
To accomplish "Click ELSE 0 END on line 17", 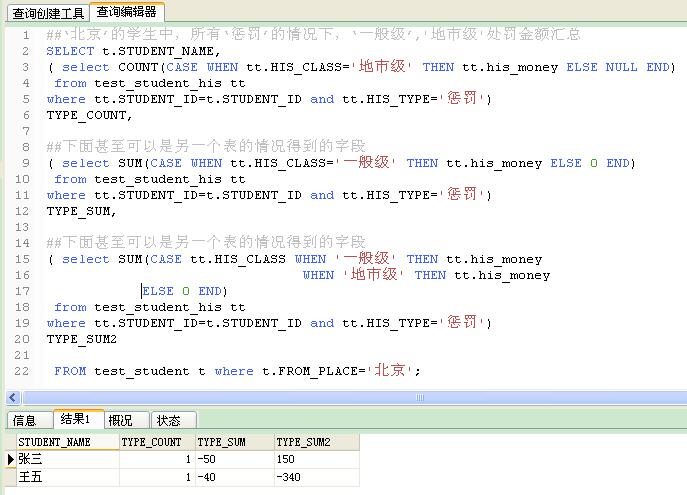I will pyautogui.click(x=184, y=291).
